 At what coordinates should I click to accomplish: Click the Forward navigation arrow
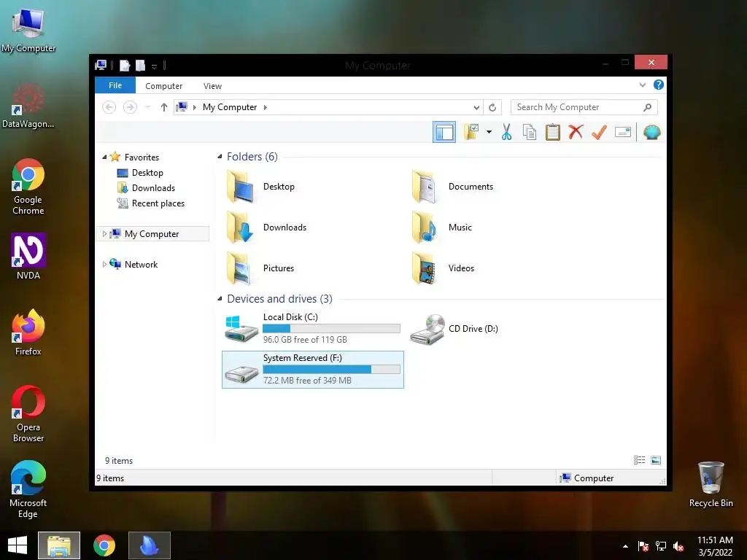(130, 107)
